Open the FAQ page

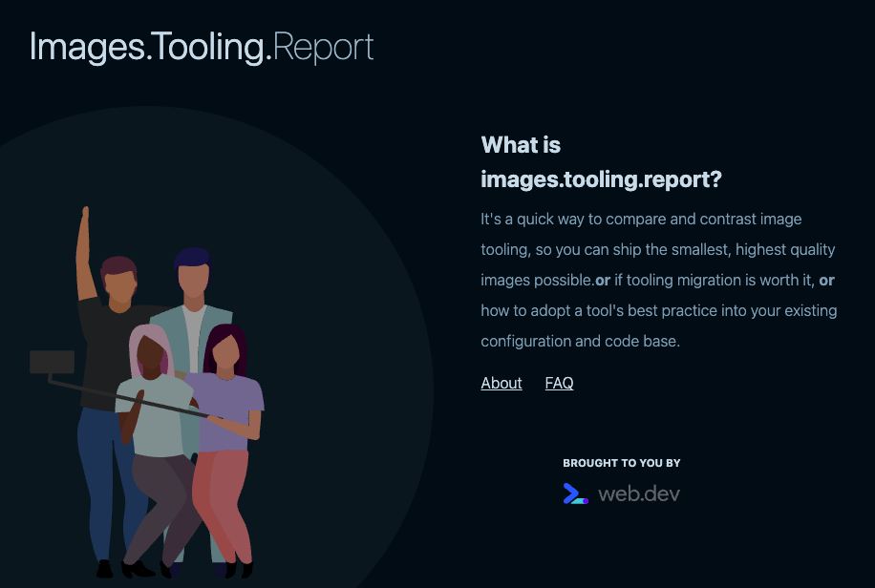pos(559,383)
